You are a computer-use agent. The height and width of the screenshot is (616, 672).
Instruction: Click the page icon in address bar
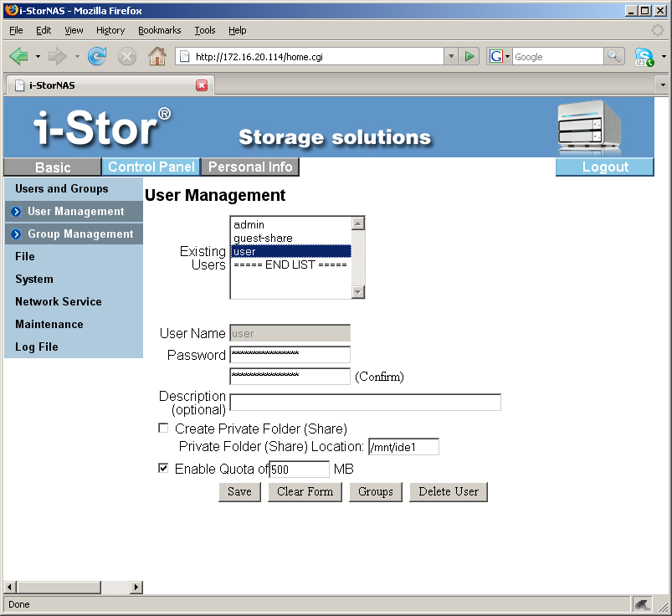click(184, 57)
